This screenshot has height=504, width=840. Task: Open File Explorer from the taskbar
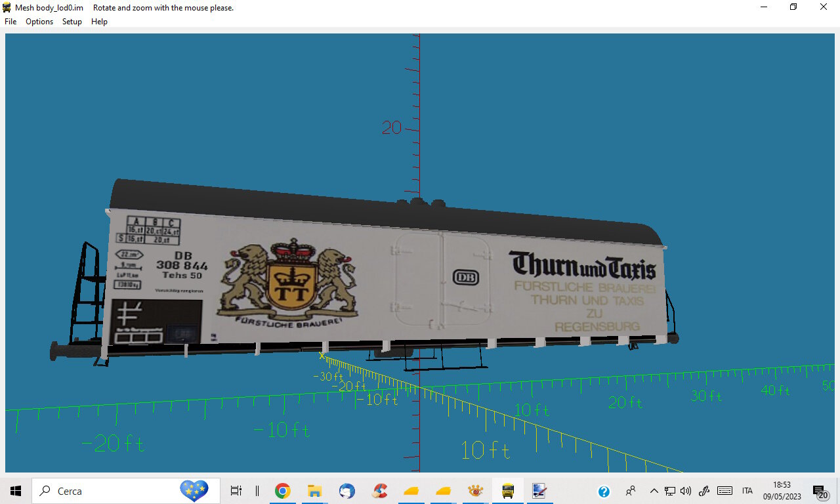315,491
